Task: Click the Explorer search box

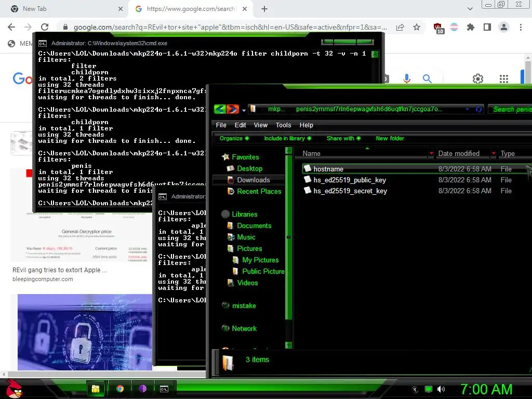Action: (x=510, y=109)
